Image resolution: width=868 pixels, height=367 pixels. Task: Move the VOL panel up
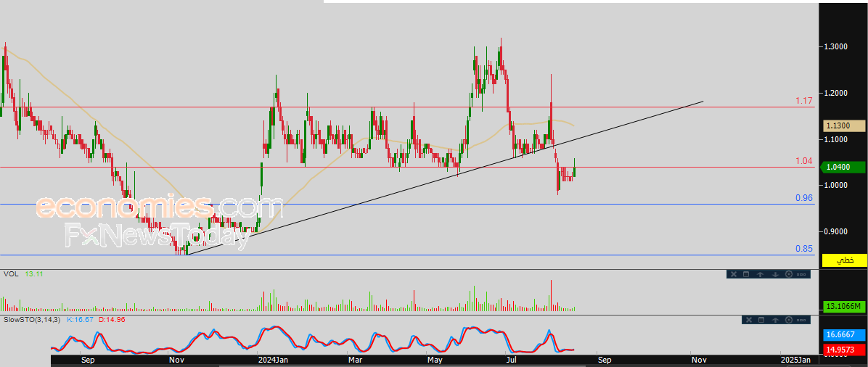point(760,274)
